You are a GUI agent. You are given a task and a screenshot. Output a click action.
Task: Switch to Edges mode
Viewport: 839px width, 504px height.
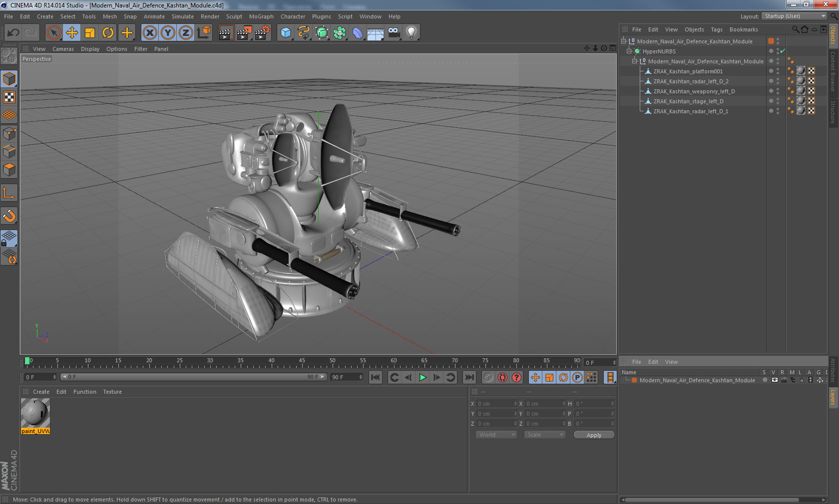[x=9, y=152]
